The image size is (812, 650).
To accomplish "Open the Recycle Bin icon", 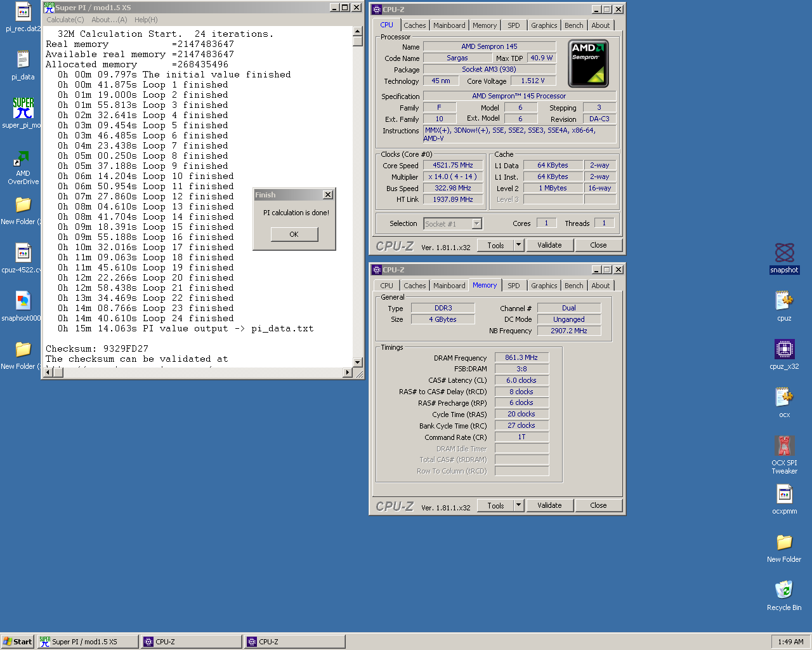I will click(784, 590).
